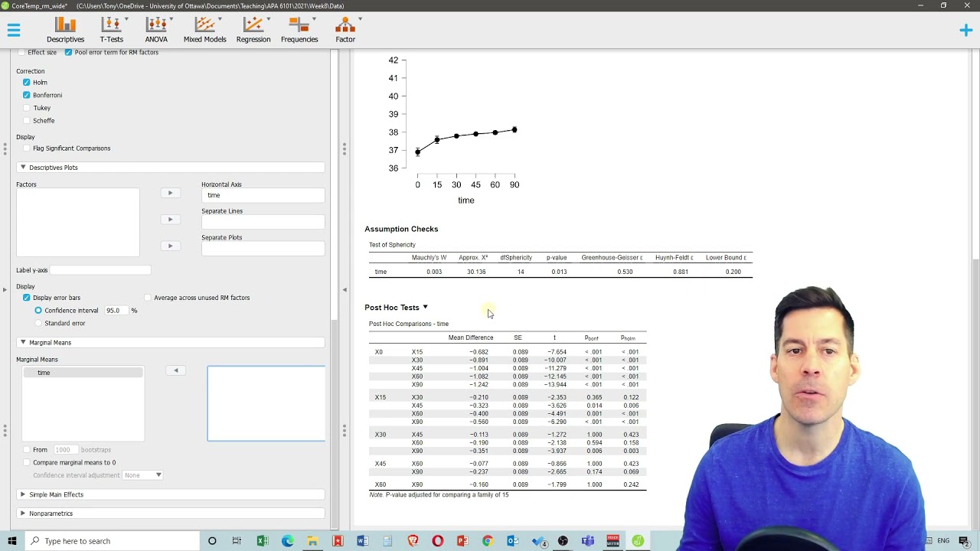Click the Marginal Means transfer arrow button
Screen dimensions: 980x551
(x=175, y=370)
